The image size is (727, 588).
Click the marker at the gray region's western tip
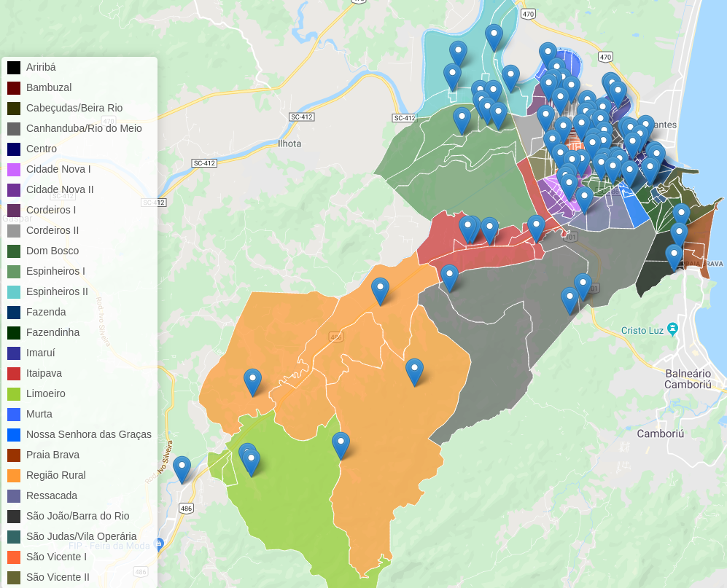[449, 277]
